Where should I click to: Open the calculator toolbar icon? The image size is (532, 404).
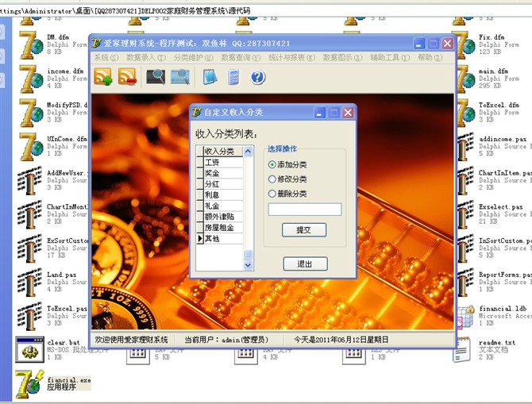click(233, 77)
